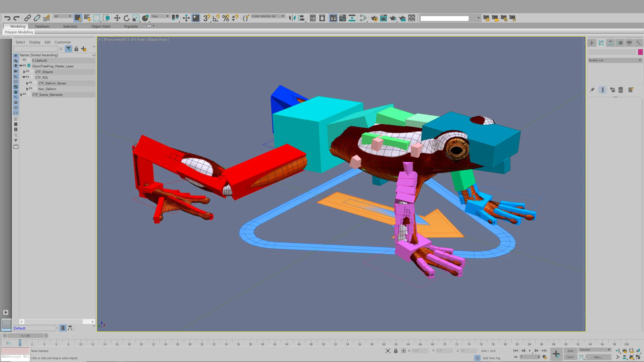Image resolution: width=644 pixels, height=362 pixels.
Task: Collapse the ClownTreeFrog_Master_Layer tree node
Action: [x=21, y=66]
